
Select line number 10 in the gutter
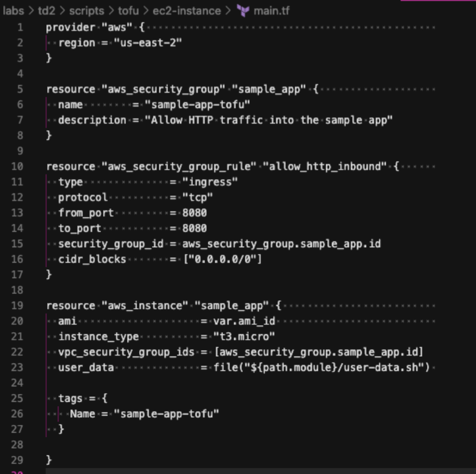[x=17, y=166]
